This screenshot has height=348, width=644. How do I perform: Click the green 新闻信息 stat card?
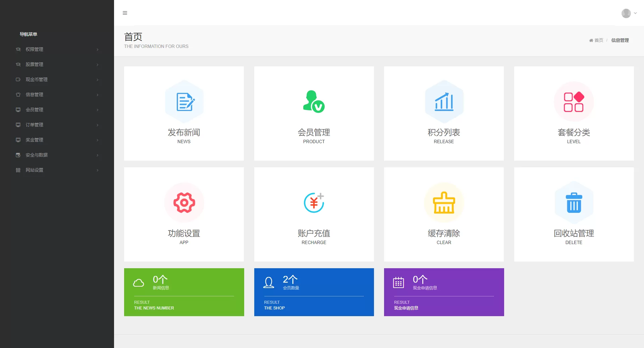pyautogui.click(x=184, y=292)
